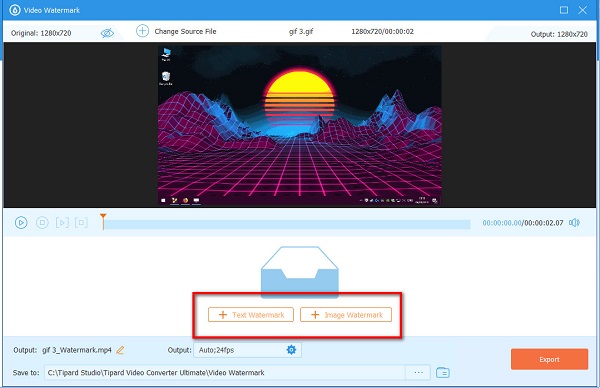Click the plus icon for Change Source File
600x388 pixels.
142,31
